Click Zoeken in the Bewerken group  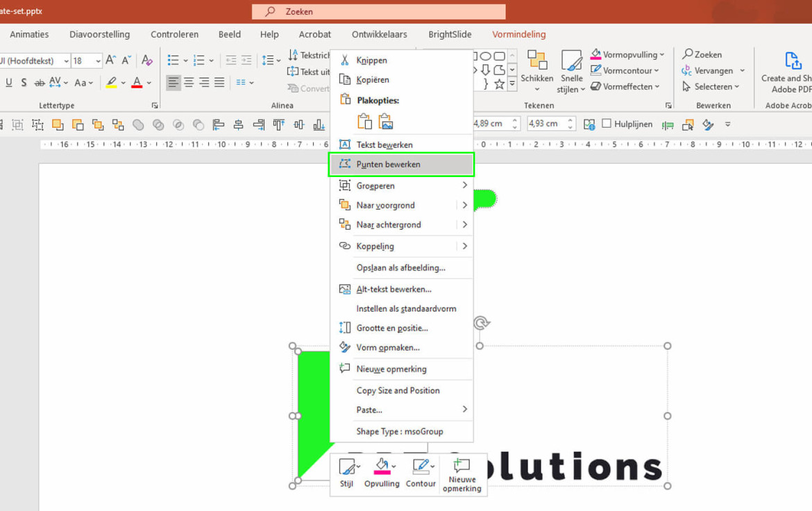(x=702, y=54)
